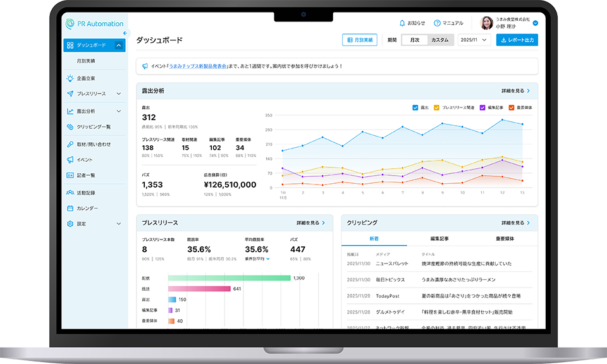Open the カレンダー sidebar icon
This screenshot has height=364, width=607.
pyautogui.click(x=71, y=208)
